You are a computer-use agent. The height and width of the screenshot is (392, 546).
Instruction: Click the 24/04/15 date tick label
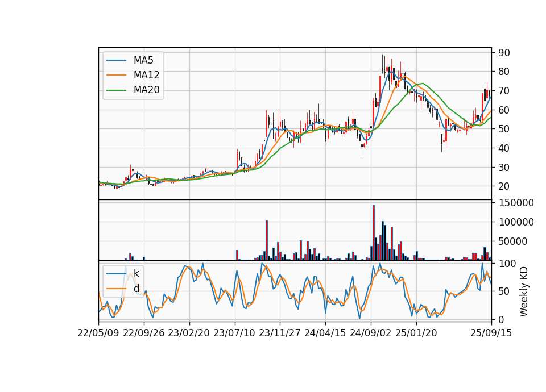pos(325,333)
